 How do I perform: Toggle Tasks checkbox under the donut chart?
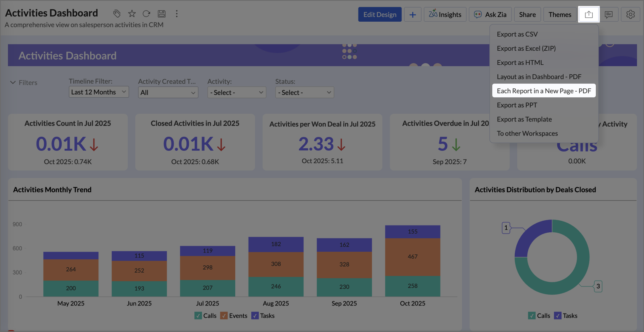tap(558, 316)
